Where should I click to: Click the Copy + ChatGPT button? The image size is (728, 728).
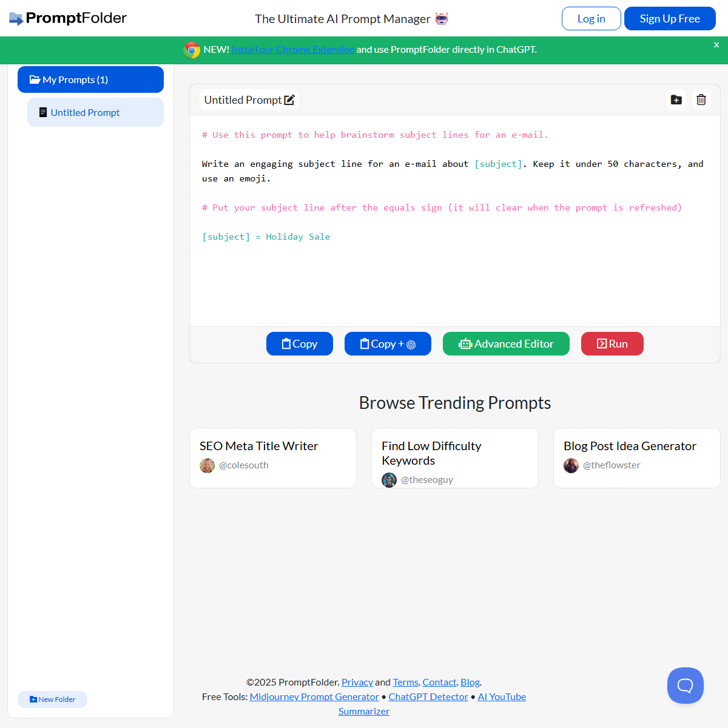click(x=388, y=344)
